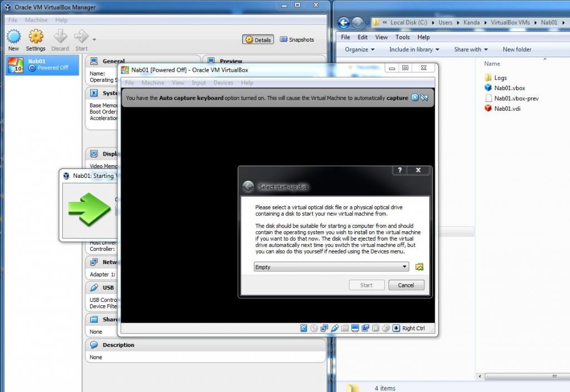Click the display status bar icon

[355, 328]
